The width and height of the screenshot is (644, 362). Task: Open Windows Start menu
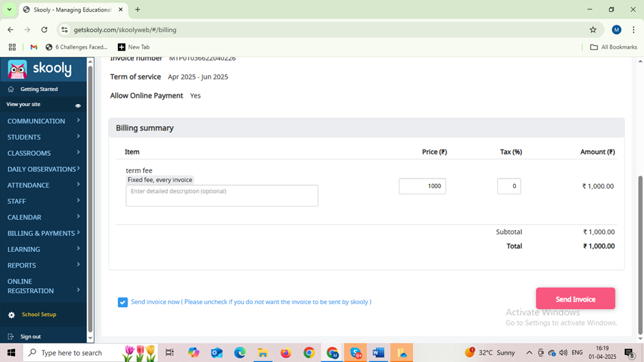(11, 352)
